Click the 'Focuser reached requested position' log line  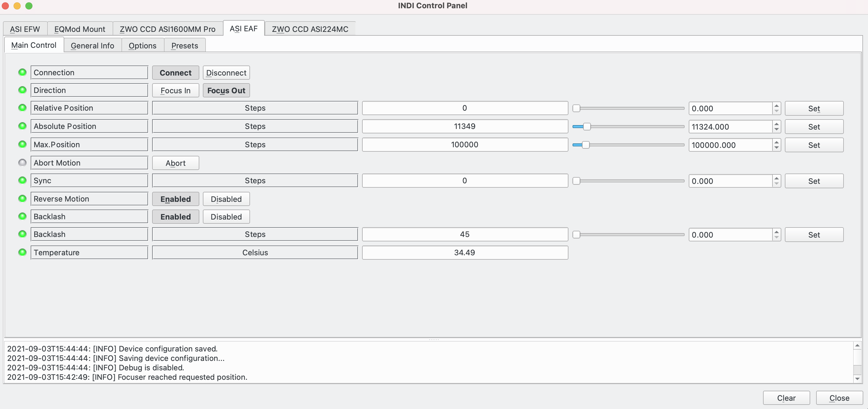pyautogui.click(x=127, y=377)
